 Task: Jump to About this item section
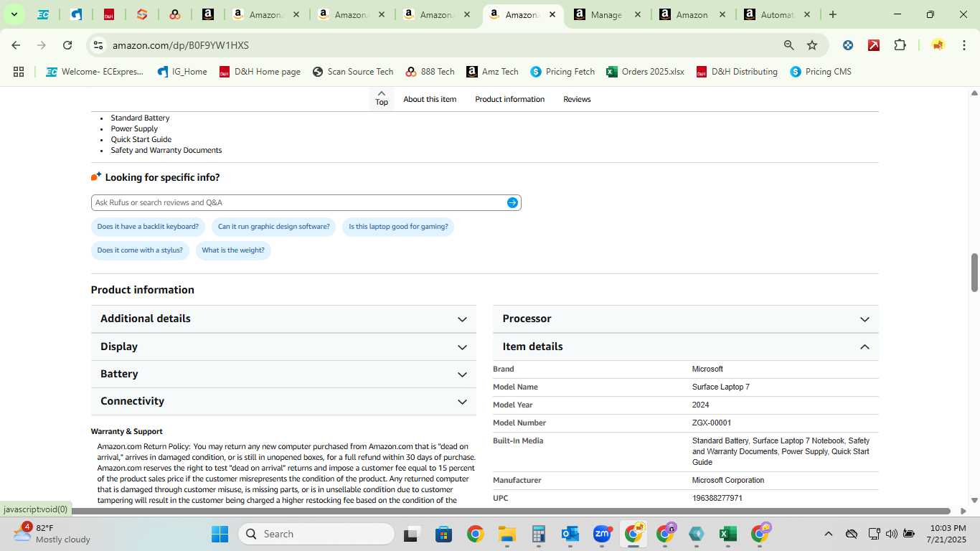430,99
